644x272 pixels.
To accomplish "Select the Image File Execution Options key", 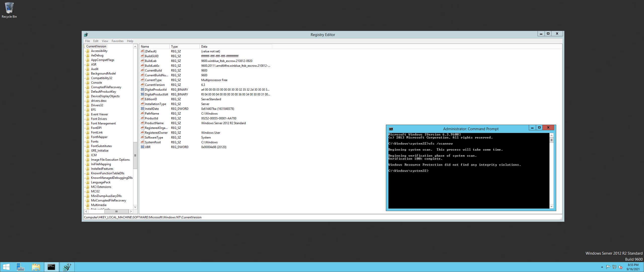I will pos(110,160).
